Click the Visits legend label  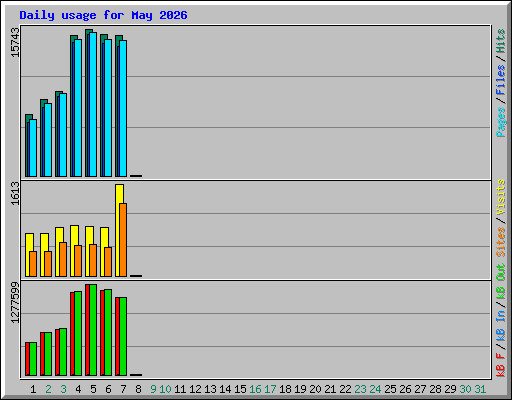501,197
